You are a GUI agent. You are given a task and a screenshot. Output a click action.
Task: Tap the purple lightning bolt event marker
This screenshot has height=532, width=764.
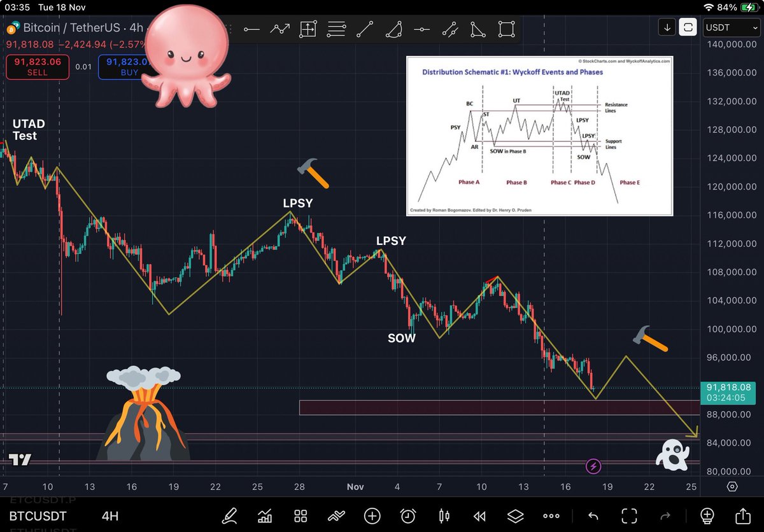[593, 467]
